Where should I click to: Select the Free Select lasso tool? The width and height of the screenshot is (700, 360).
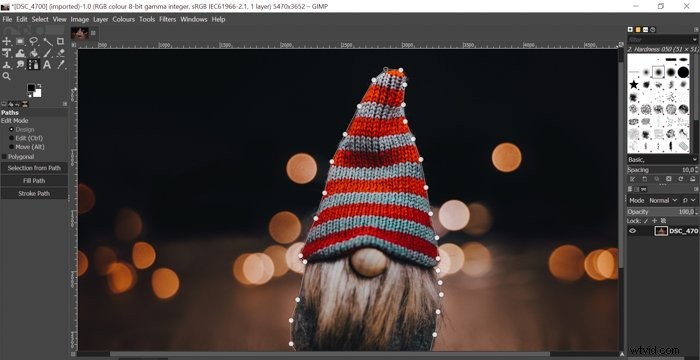tap(33, 42)
